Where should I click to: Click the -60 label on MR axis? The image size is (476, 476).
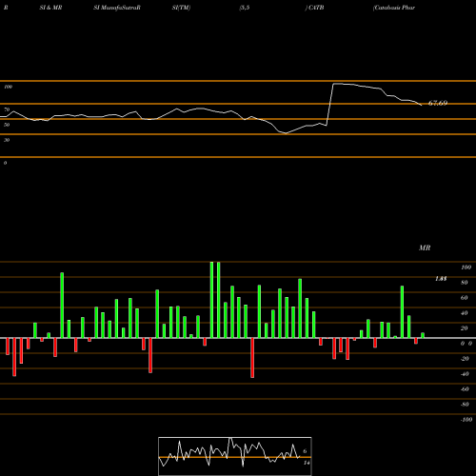click(x=465, y=389)
